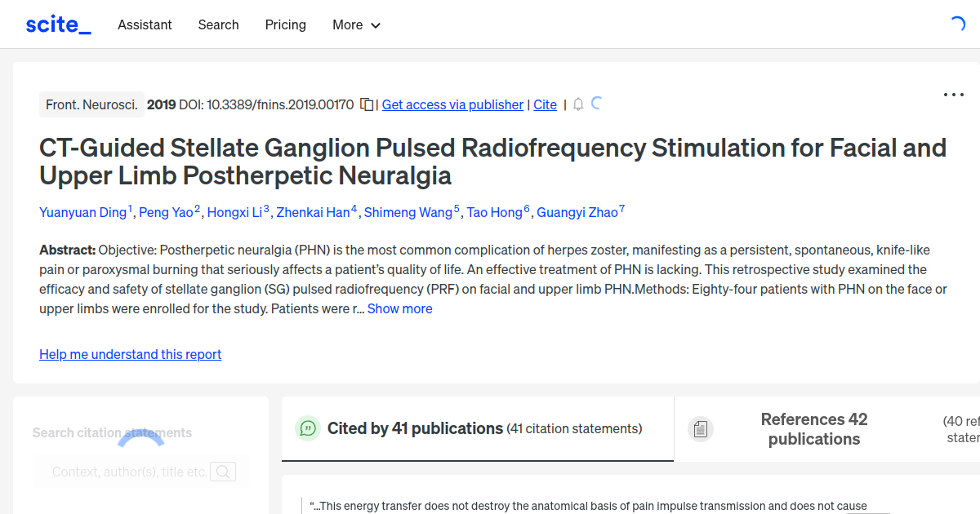
Task: Click Help me understand this report
Action: pos(130,354)
